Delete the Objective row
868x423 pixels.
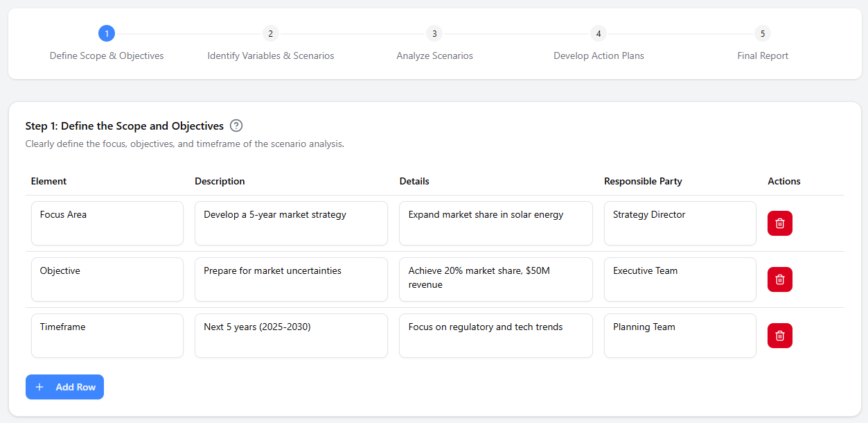pyautogui.click(x=779, y=279)
